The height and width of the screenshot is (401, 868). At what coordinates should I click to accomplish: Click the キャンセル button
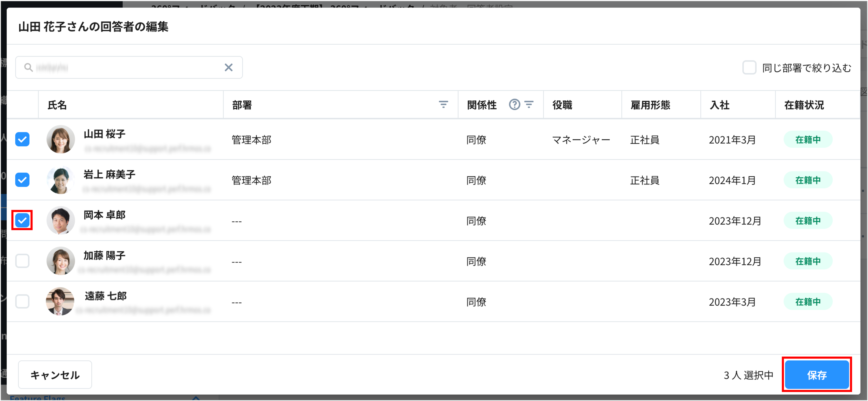[x=55, y=375]
